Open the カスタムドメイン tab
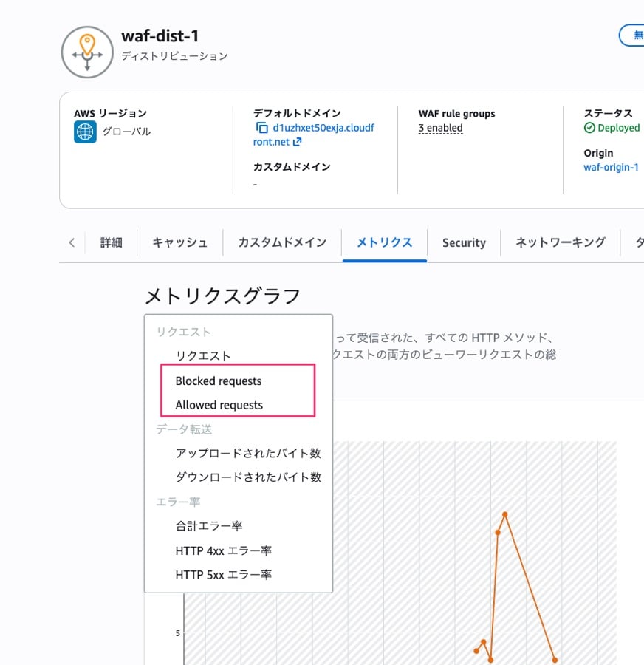This screenshot has height=665, width=644. (282, 242)
